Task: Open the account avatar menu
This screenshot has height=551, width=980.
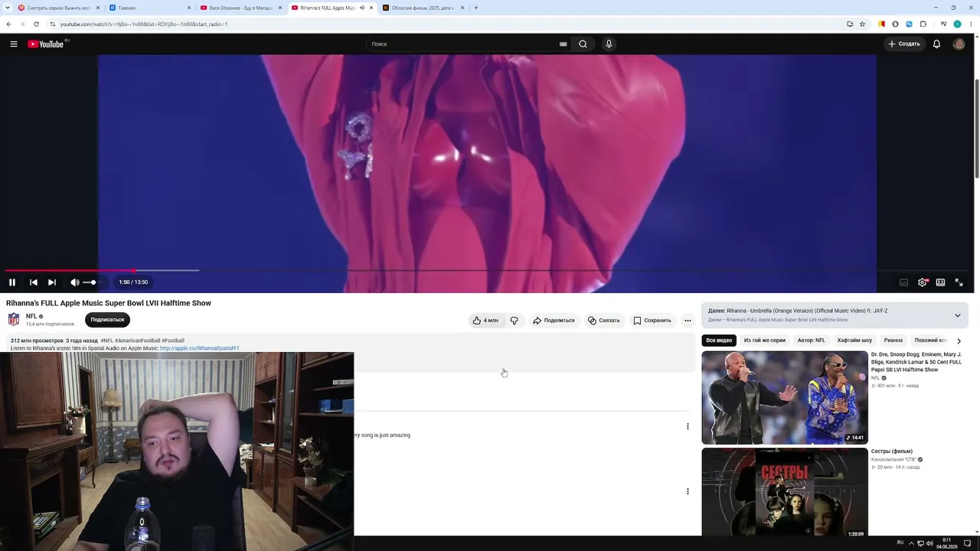Action: point(959,44)
